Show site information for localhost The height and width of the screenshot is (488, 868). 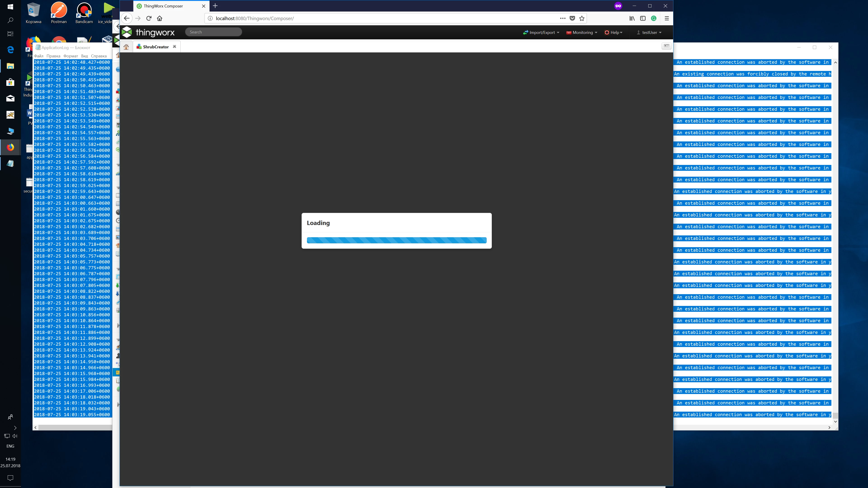pos(210,18)
